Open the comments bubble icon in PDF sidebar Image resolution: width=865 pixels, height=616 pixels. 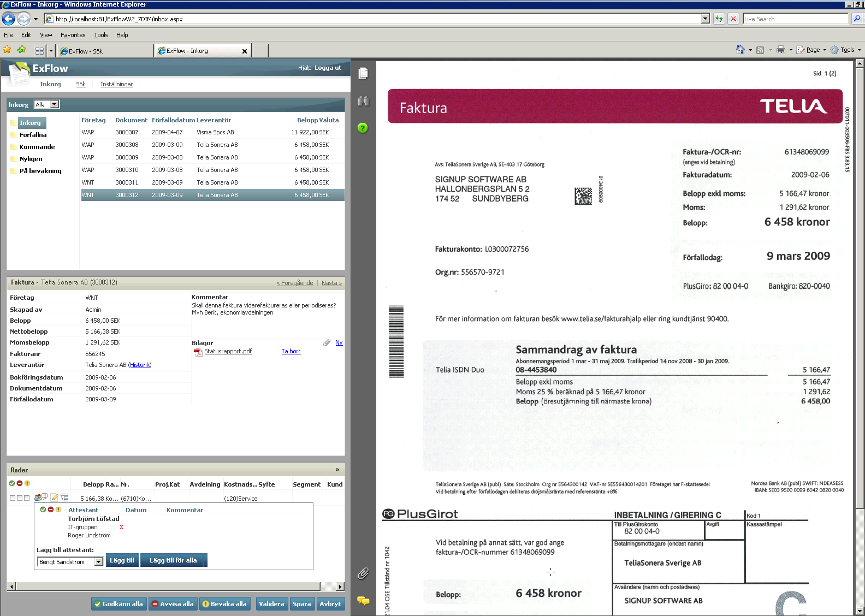tap(363, 601)
